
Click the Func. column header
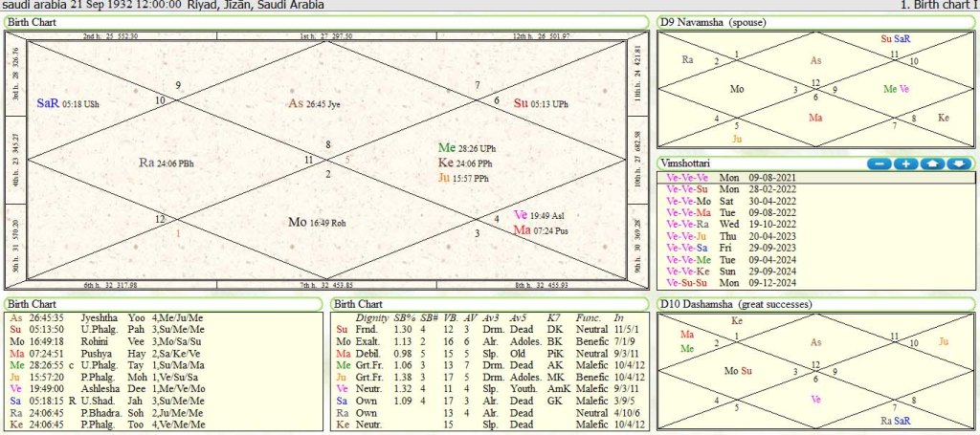pyautogui.click(x=588, y=316)
